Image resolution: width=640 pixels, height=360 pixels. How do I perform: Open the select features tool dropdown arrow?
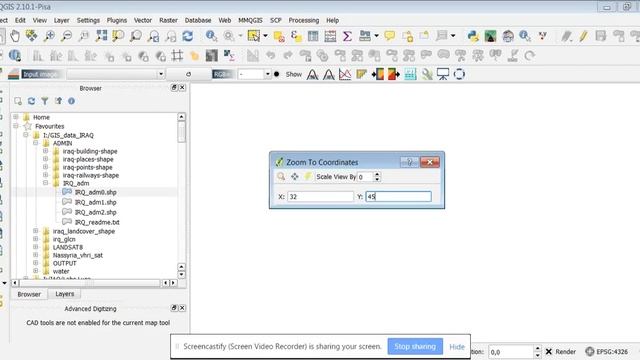pos(265,36)
